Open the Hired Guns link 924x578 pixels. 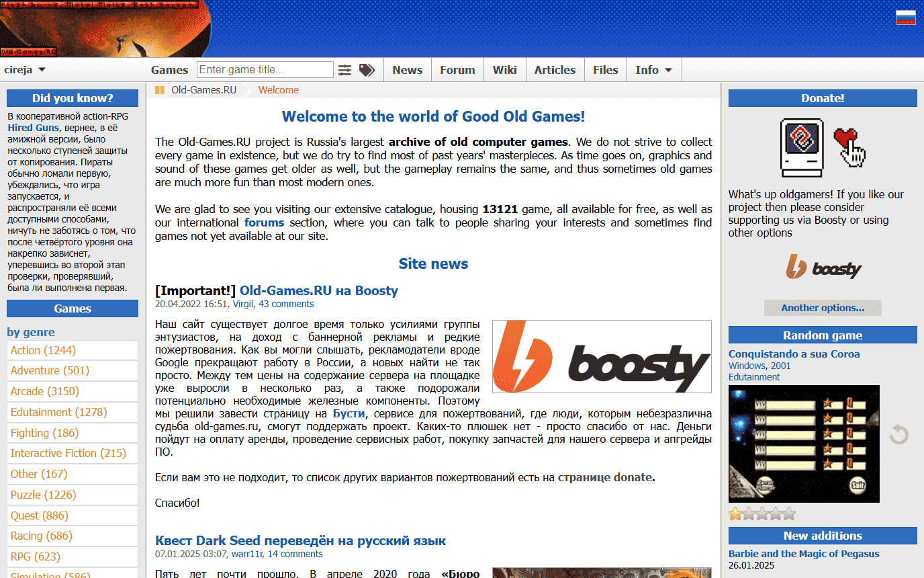point(34,128)
